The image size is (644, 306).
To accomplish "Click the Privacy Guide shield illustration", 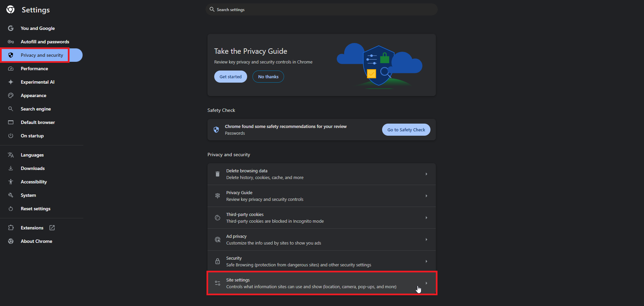I will [379, 65].
